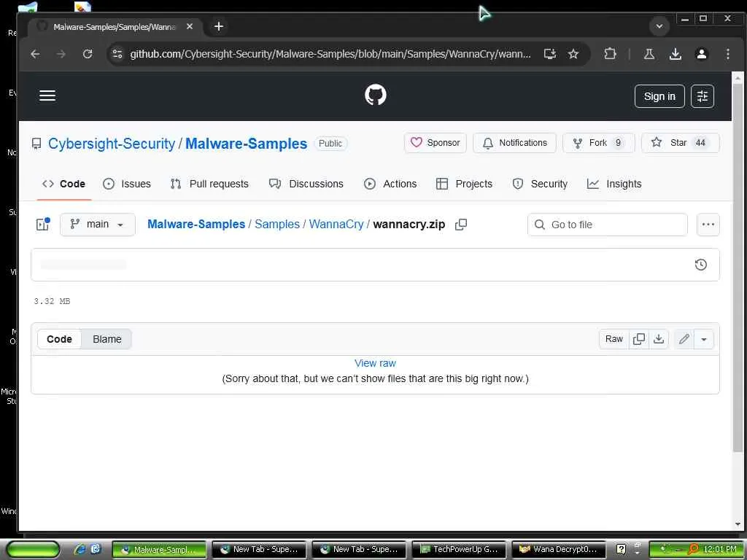Open Actions tab
The width and height of the screenshot is (747, 560).
[x=390, y=184]
